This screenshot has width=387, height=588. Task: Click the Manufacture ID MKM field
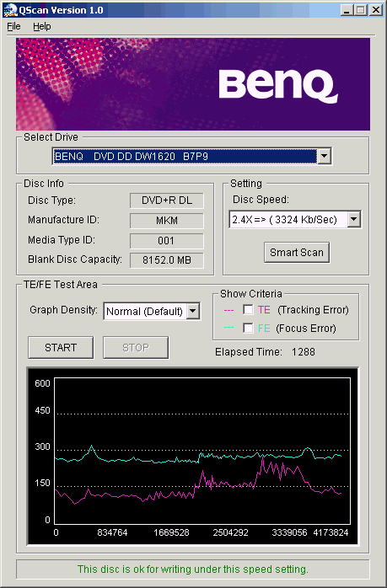click(x=167, y=221)
